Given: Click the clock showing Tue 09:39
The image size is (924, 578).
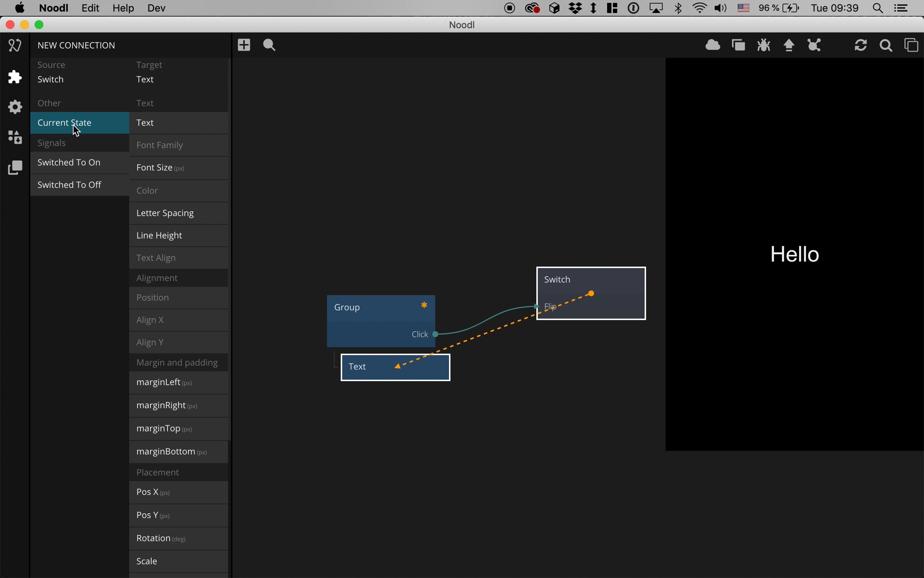Looking at the screenshot, I should [x=835, y=8].
